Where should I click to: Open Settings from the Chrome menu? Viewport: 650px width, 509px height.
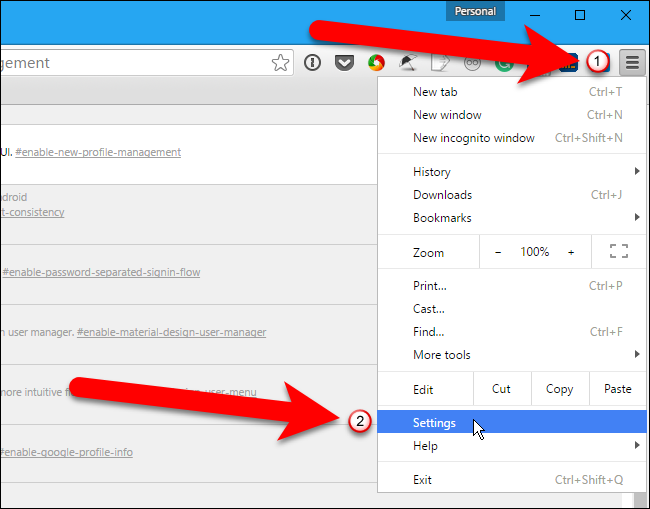point(512,422)
